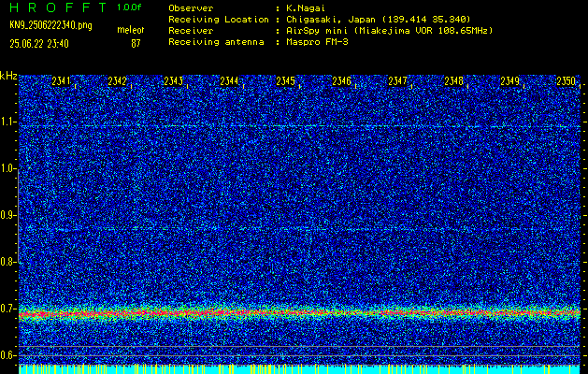Click the meteor count label above 87
Image resolution: width=588 pixels, height=374 pixels.
tap(131, 30)
